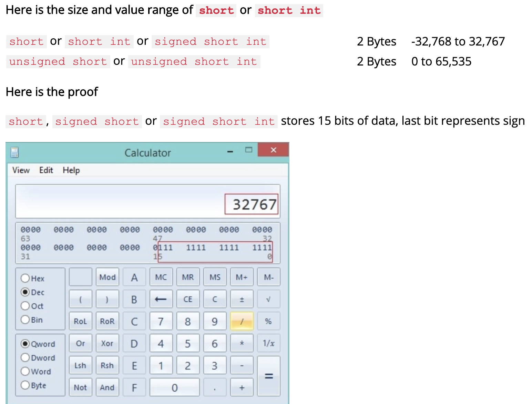Open the Help menu
The width and height of the screenshot is (532, 404).
click(x=71, y=170)
